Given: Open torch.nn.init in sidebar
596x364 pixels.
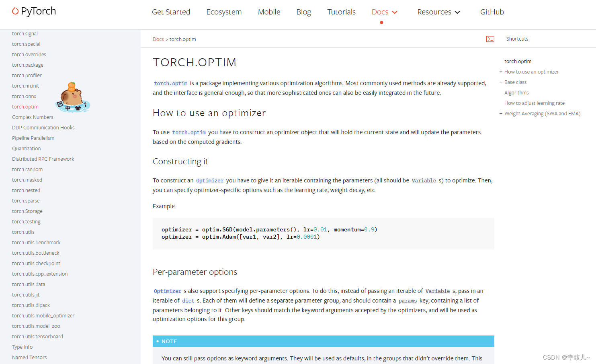Looking at the screenshot, I should coord(25,86).
